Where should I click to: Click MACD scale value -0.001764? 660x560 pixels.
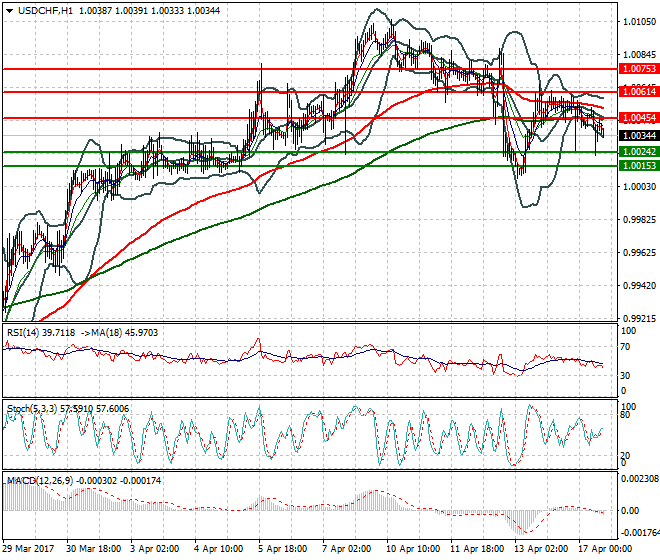click(x=640, y=533)
